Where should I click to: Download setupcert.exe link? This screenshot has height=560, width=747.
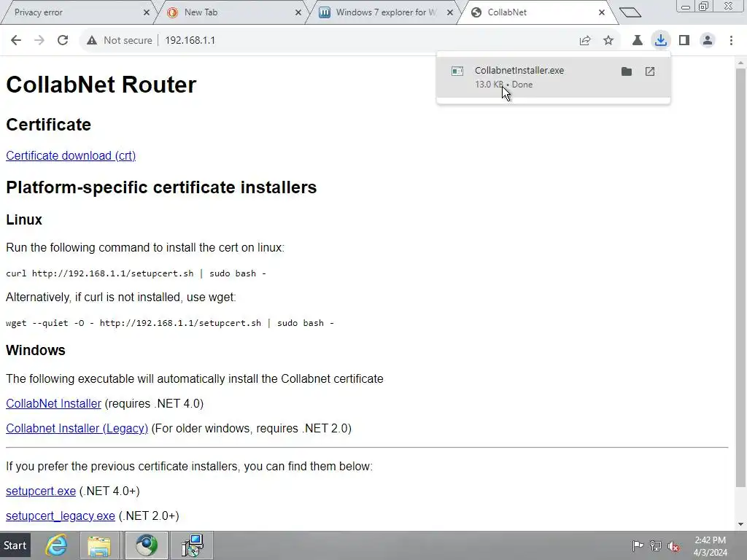pos(41,491)
